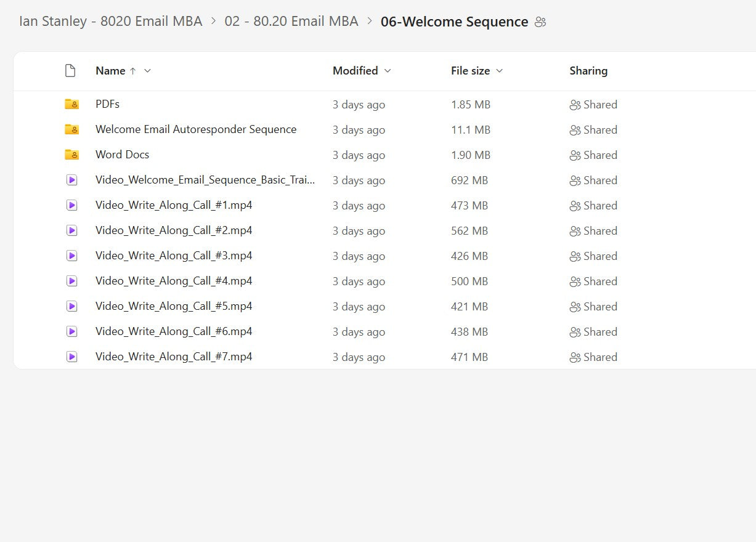The width and height of the screenshot is (756, 542).
Task: Open Video_Write_Along_Call_#7.mp4 file name
Action: click(174, 357)
